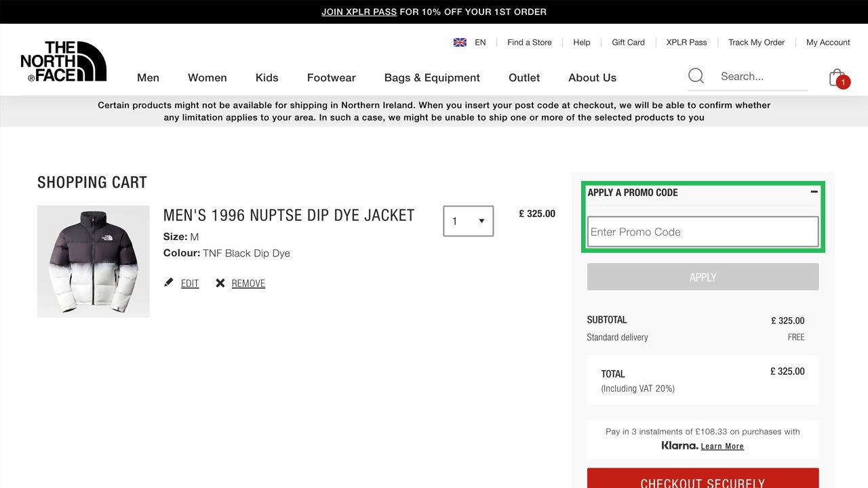Open the Help link
The width and height of the screenshot is (868, 488).
pos(582,42)
